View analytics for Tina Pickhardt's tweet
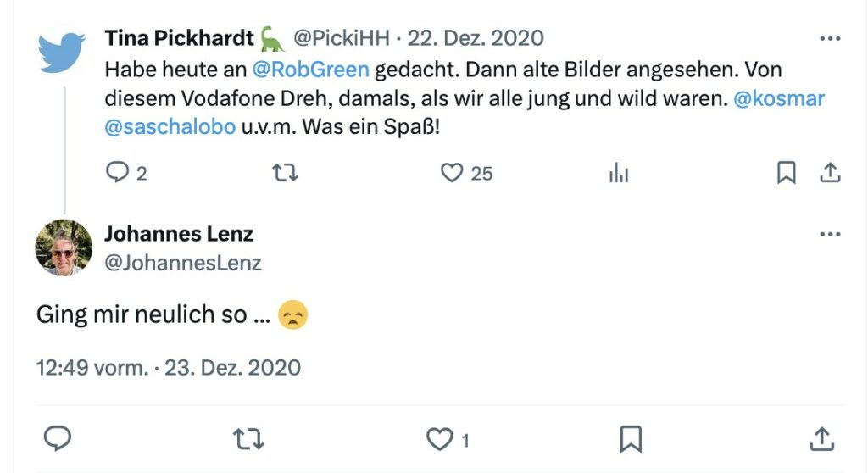Viewport: 868px width, 473px height. tap(619, 173)
